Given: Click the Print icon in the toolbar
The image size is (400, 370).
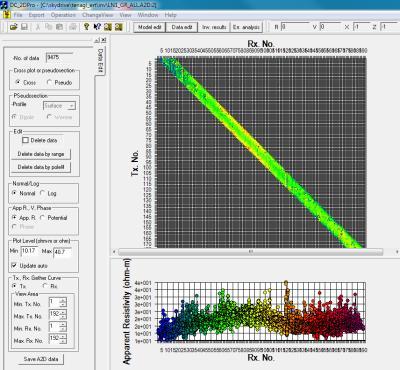Looking at the screenshot, I should (73, 27).
